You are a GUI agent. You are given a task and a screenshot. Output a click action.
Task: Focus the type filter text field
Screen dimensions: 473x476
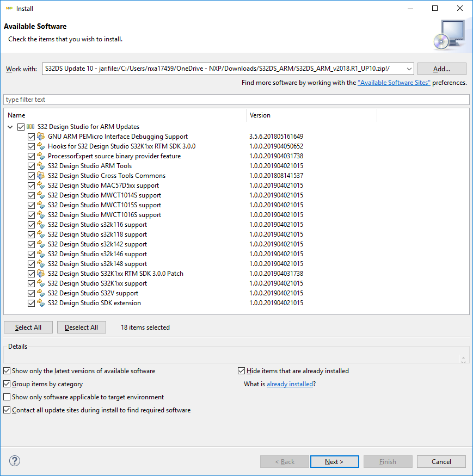(236, 100)
